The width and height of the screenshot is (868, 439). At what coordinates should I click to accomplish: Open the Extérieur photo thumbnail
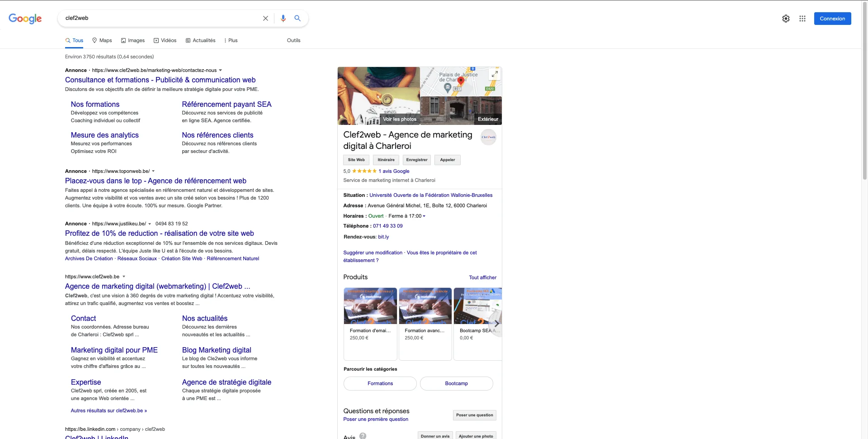click(x=461, y=110)
